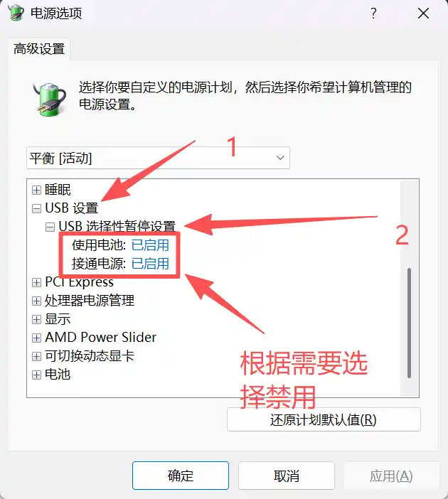448x499 pixels.
Task: Select the 高级设置 tab
Action: click(39, 49)
